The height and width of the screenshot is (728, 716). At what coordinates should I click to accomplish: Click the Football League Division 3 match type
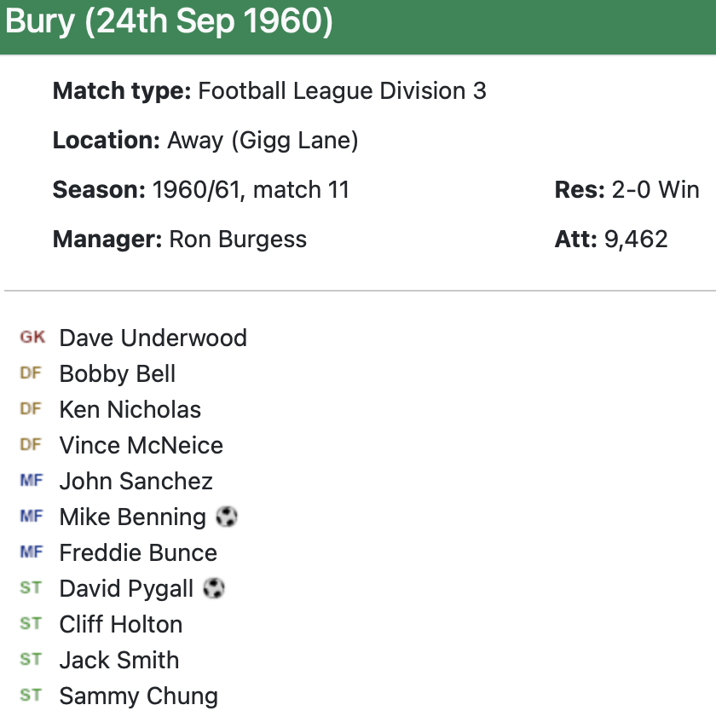(342, 91)
